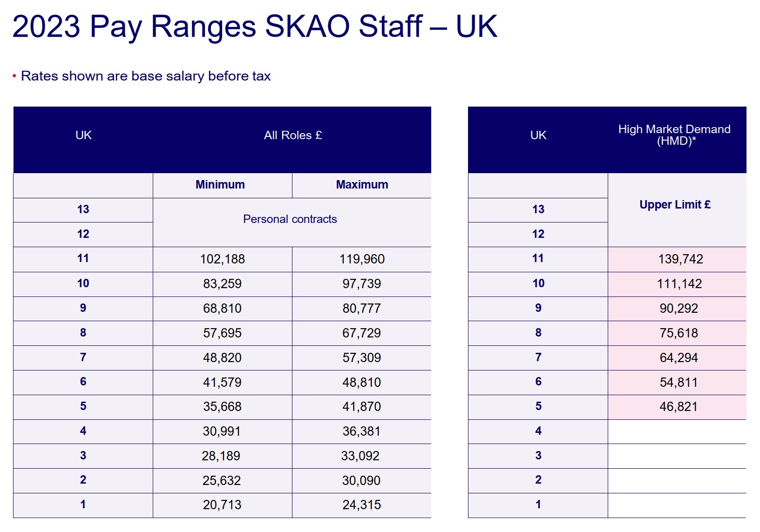Select the 'Upper Limit £' header cell
Viewport: 760px width, 532px height.
point(675,205)
